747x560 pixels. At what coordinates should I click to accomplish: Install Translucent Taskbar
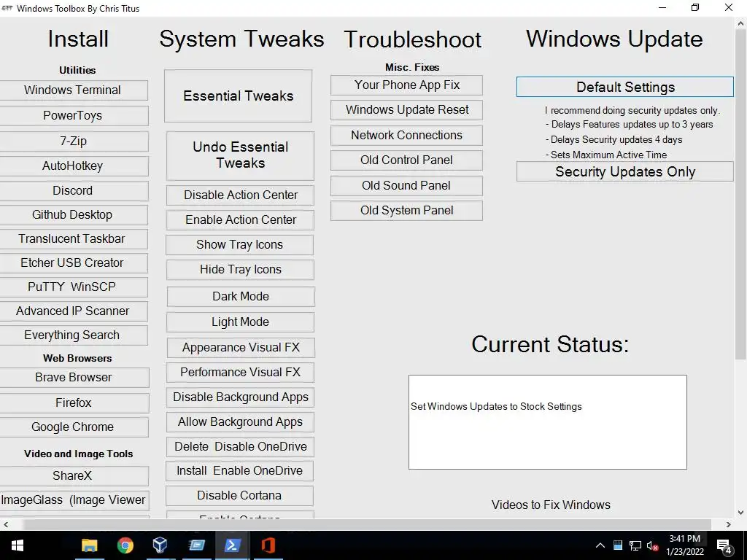(72, 238)
